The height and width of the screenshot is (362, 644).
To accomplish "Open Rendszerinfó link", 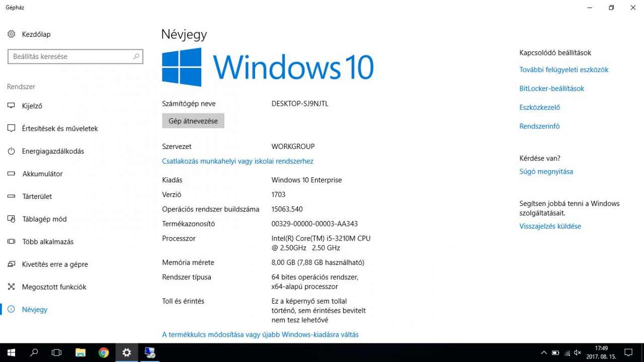I will click(539, 126).
